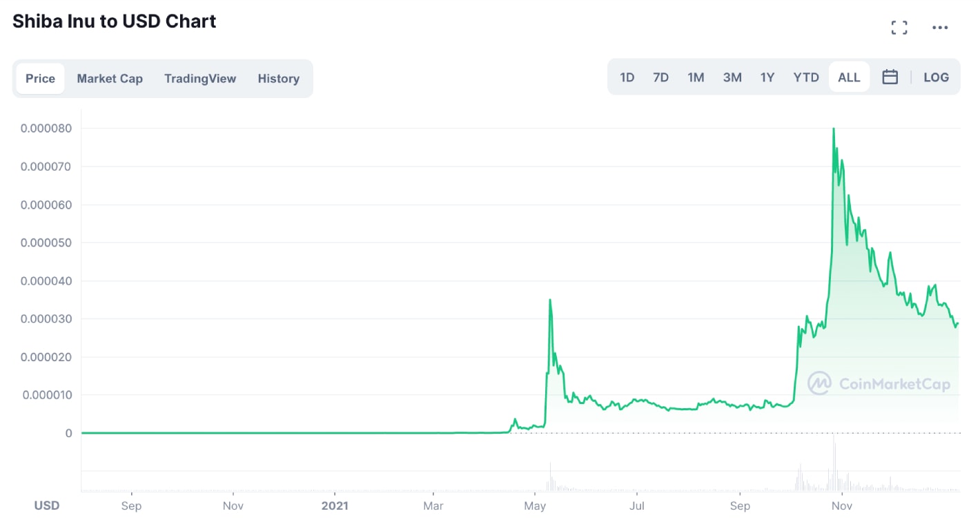Enter fullscreen chart mode
The width and height of the screenshot is (980, 518).
[x=899, y=28]
